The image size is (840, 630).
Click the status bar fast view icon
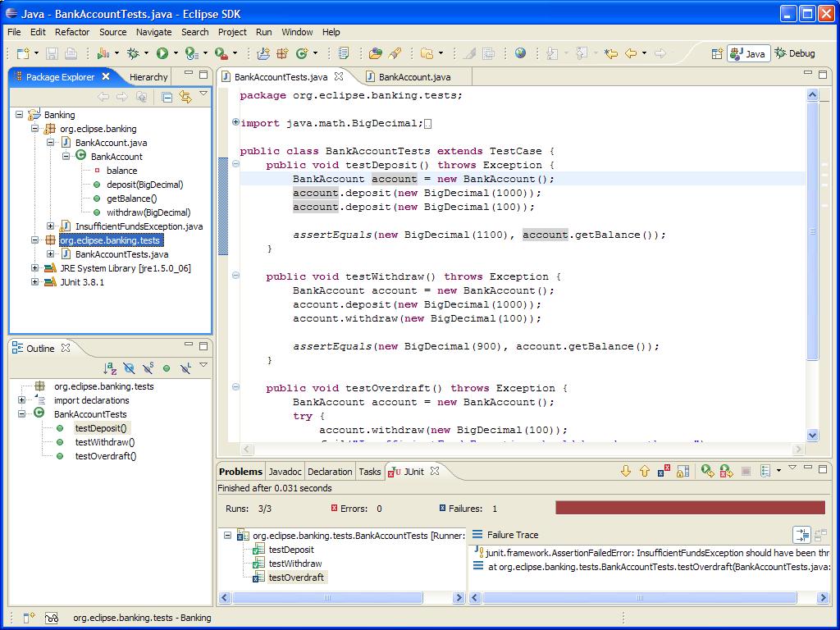pos(29,618)
